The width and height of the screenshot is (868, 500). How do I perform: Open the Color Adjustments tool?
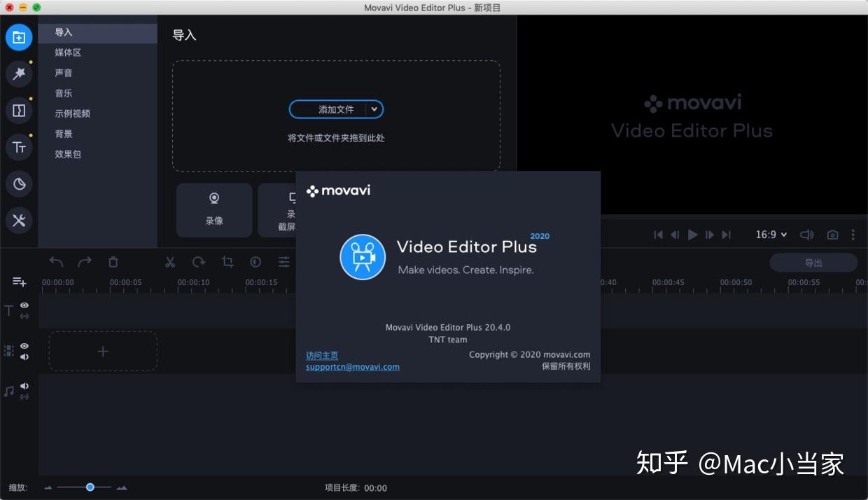point(255,261)
